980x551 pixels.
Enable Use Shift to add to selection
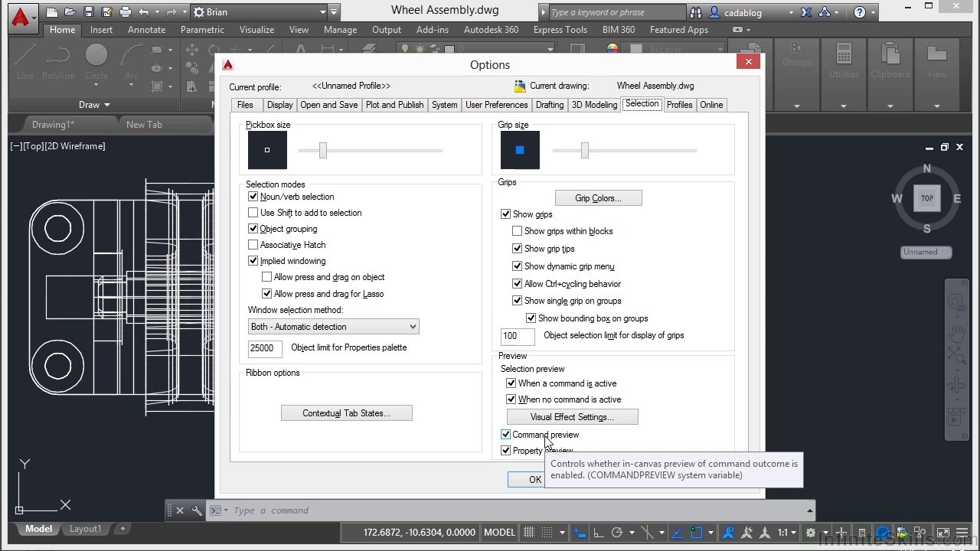(253, 213)
